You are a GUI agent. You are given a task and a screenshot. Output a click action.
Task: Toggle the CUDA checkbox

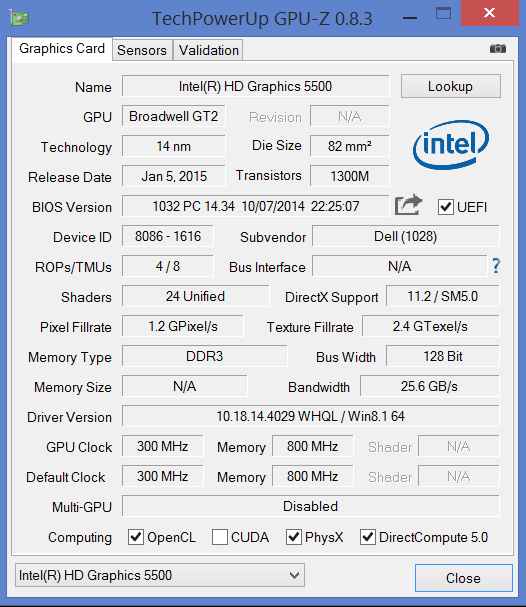click(x=220, y=537)
